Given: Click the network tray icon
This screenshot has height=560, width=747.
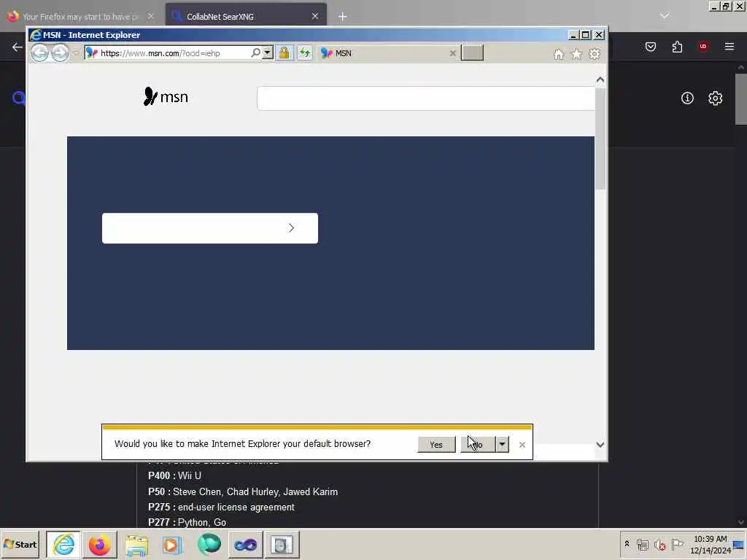Looking at the screenshot, I should coord(642,544).
